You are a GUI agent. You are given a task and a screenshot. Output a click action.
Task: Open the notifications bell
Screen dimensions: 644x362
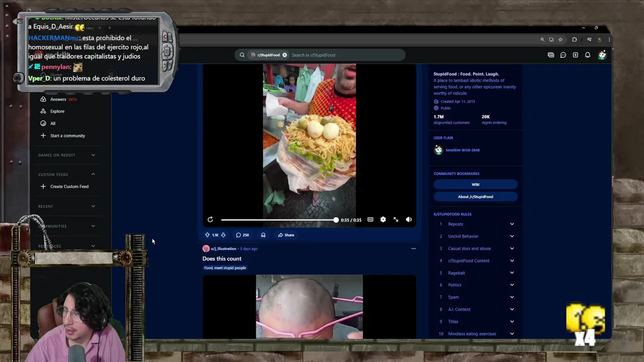click(588, 55)
